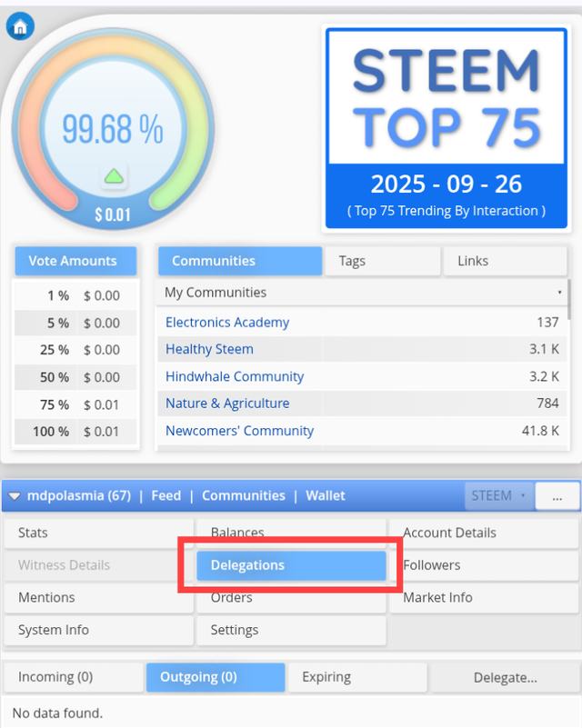The width and height of the screenshot is (582, 728).
Task: Click the 137 subscriber count
Action: coord(547,323)
